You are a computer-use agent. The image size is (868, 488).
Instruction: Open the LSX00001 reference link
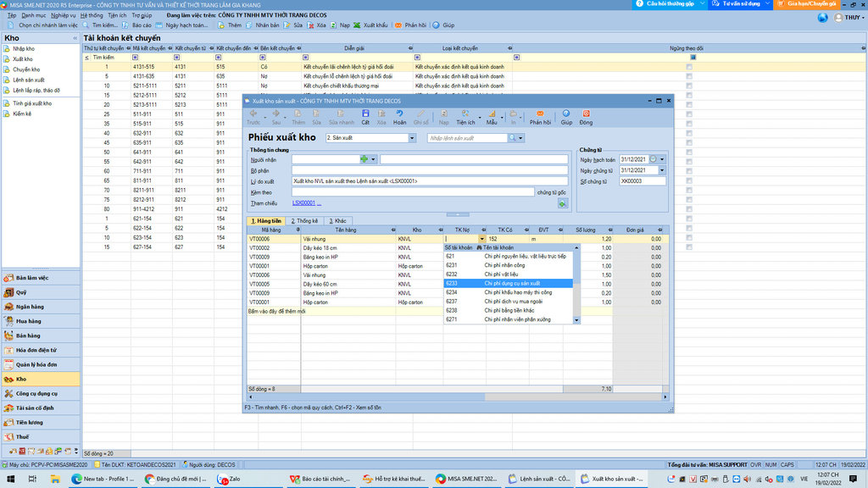[x=303, y=203]
